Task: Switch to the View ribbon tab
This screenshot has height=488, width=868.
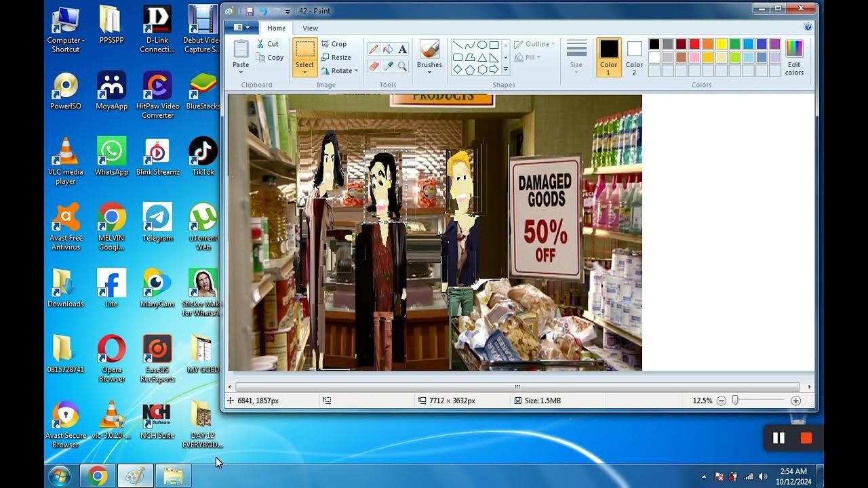Action: point(310,28)
